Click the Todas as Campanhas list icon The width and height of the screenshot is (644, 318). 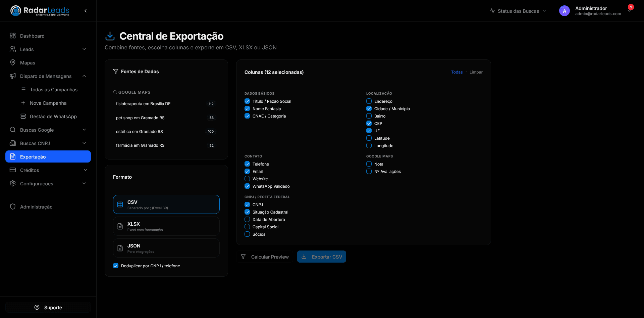pyautogui.click(x=23, y=89)
